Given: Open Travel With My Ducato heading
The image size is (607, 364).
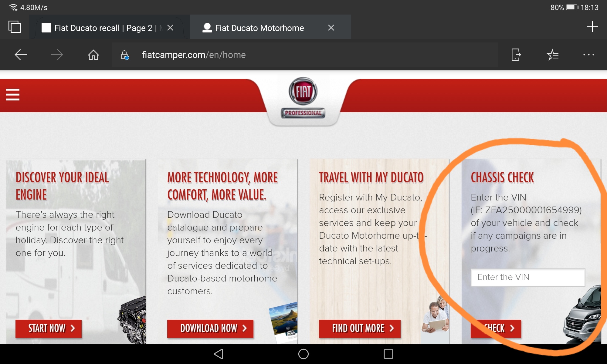Looking at the screenshot, I should click(x=371, y=177).
